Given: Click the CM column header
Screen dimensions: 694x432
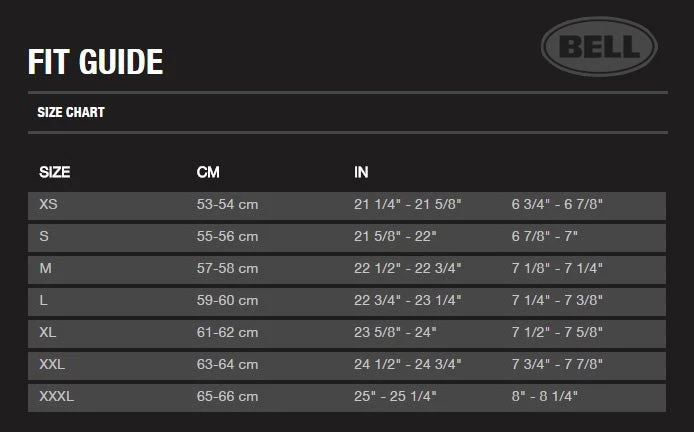Looking at the screenshot, I should tap(208, 173).
